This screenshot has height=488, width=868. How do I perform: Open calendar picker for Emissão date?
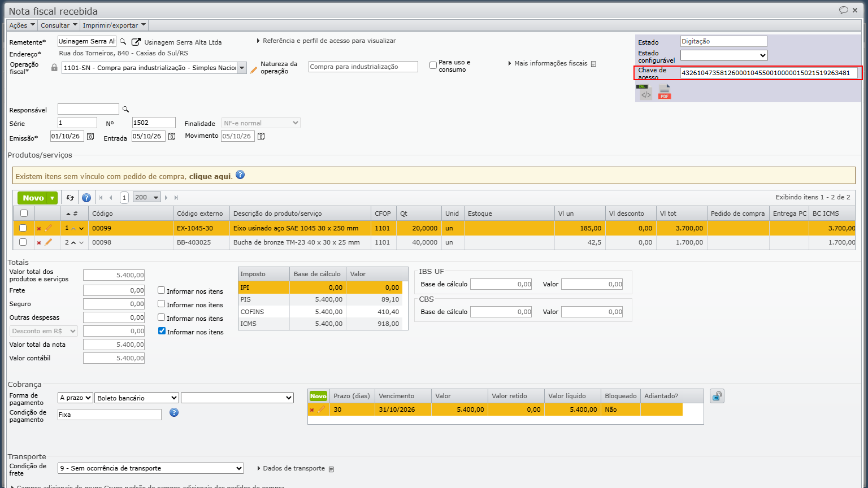tap(90, 136)
